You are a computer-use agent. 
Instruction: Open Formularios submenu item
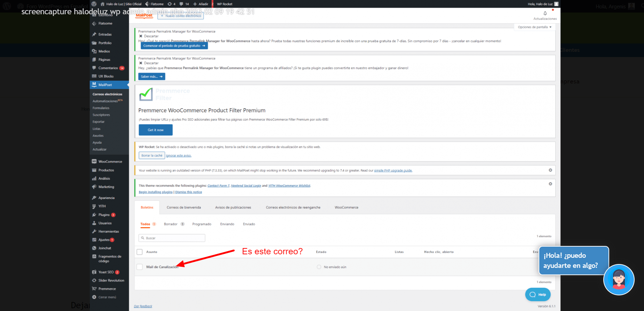pos(101,108)
